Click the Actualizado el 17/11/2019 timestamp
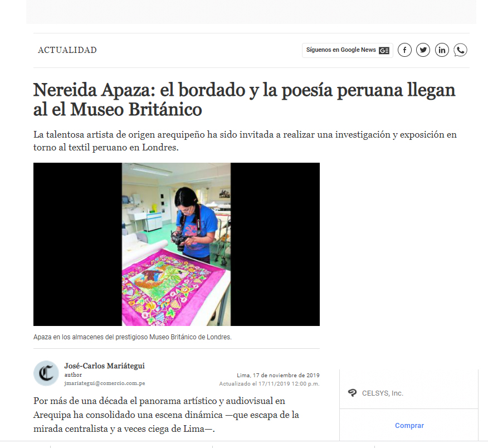Screen dimensions: 488x448 click(269, 384)
